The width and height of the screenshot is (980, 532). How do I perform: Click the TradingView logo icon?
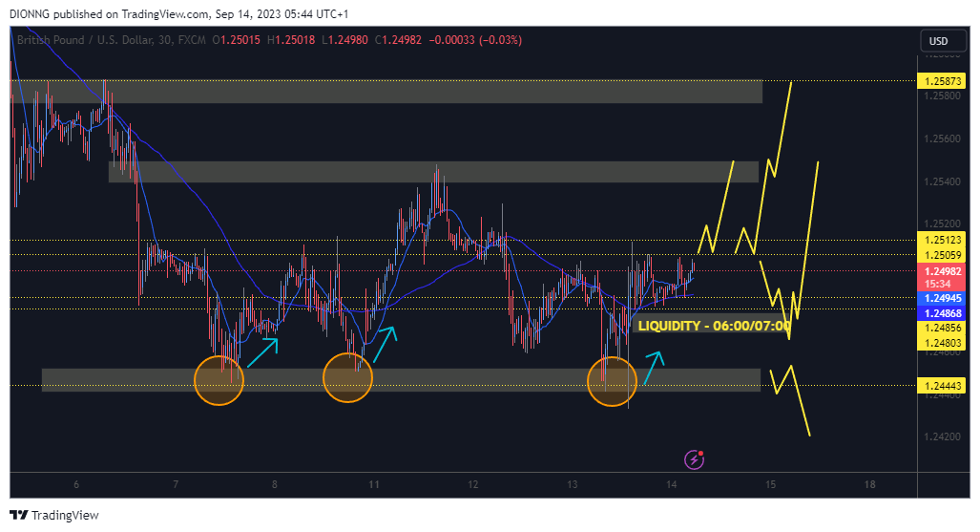(x=19, y=515)
